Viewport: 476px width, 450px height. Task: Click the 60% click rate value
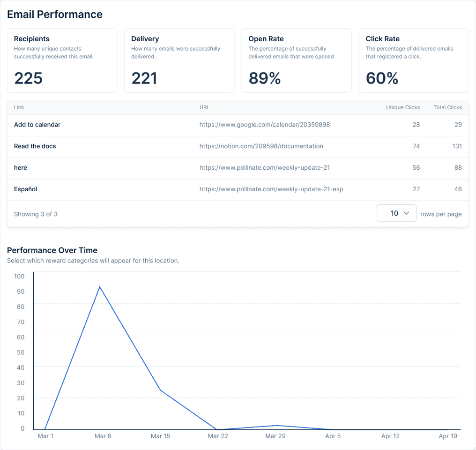382,78
